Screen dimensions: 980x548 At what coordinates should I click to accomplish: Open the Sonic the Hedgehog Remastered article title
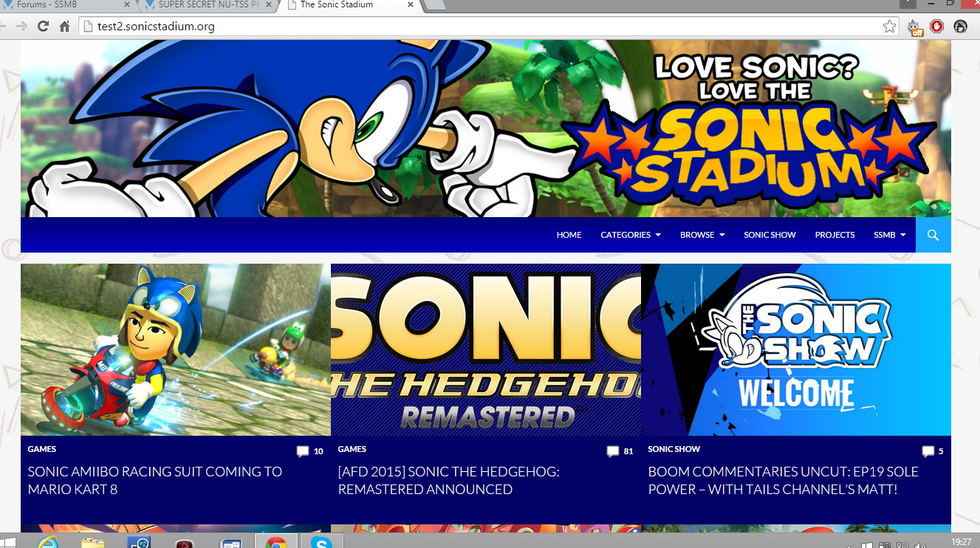pyautogui.click(x=449, y=480)
